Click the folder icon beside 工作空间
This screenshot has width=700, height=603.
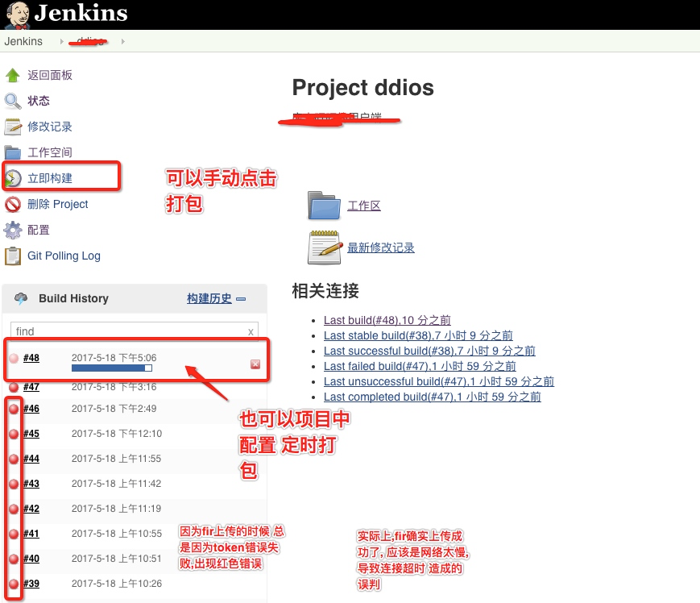[13, 152]
